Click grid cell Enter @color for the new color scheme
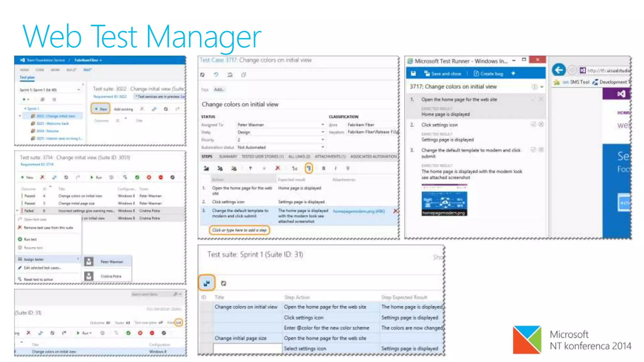The image size is (644, 362). 330,328
